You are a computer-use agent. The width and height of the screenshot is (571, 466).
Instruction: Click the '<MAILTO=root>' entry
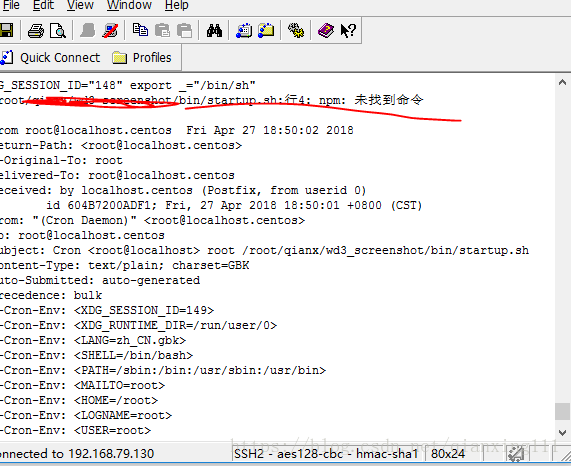(x=119, y=385)
